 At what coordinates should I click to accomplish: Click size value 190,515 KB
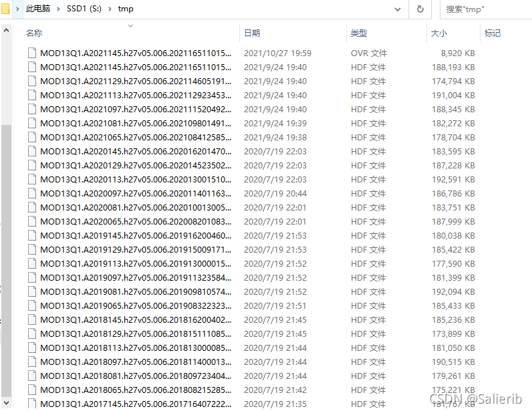point(453,362)
